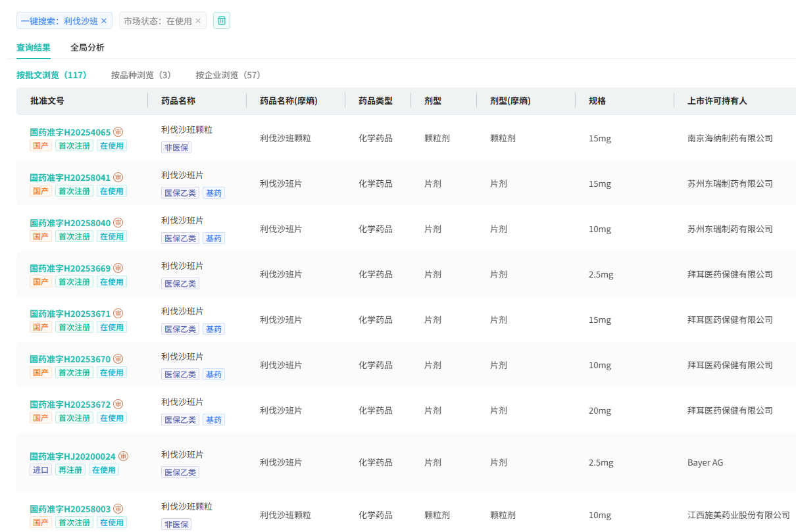Viewport: 796px width, 532px height.
Task: Click the 进口 tag under 国药准字HJ20200024
Action: [41, 470]
